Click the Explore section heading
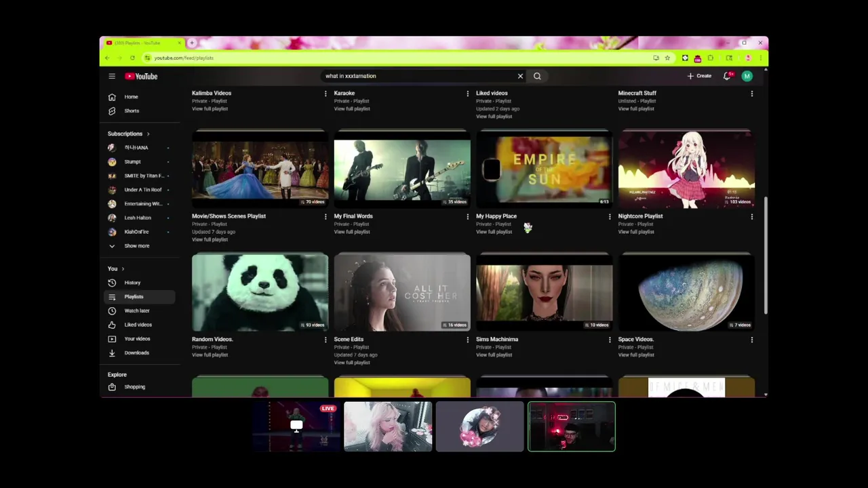Screen dimensions: 868x488 117,374
